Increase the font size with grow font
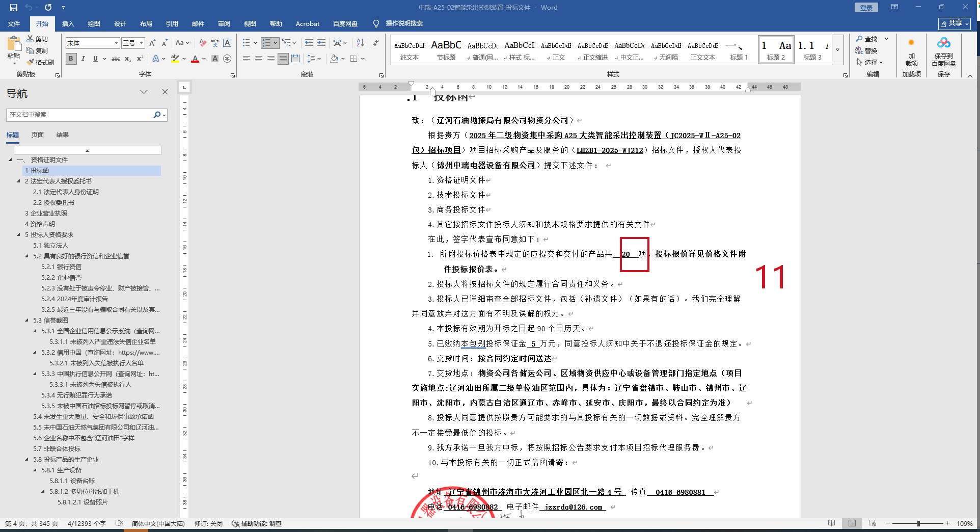 pos(152,43)
